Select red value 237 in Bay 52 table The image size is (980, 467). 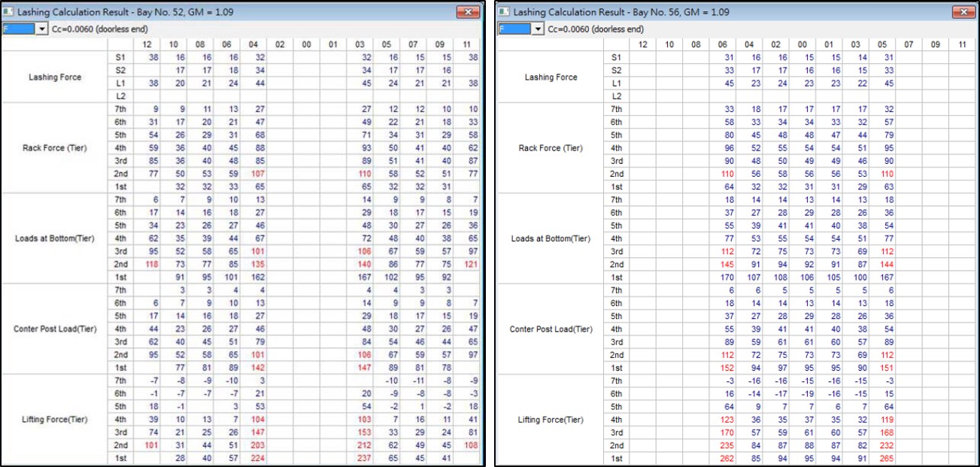pos(365,458)
